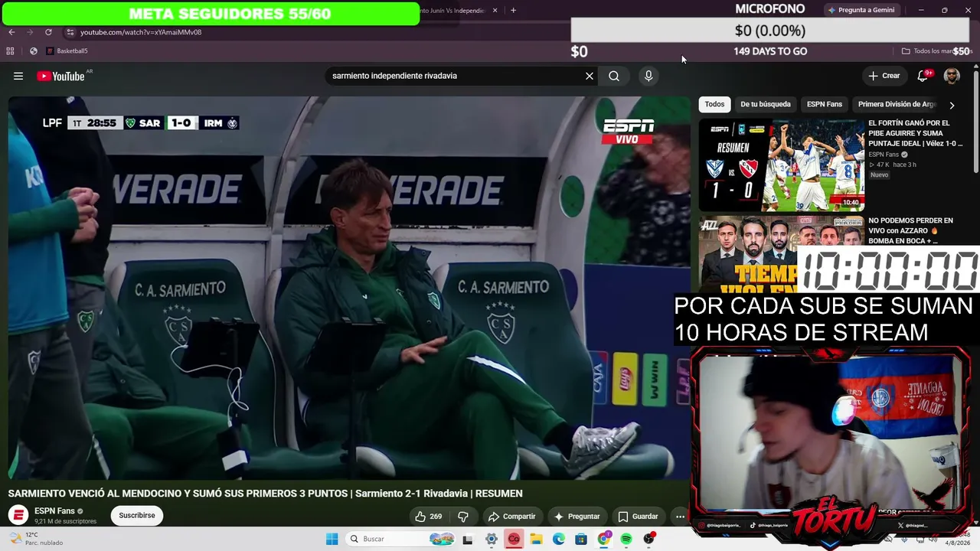980x551 pixels.
Task: Open ESPN Fans channel under the Vélez video
Action: coord(887,155)
